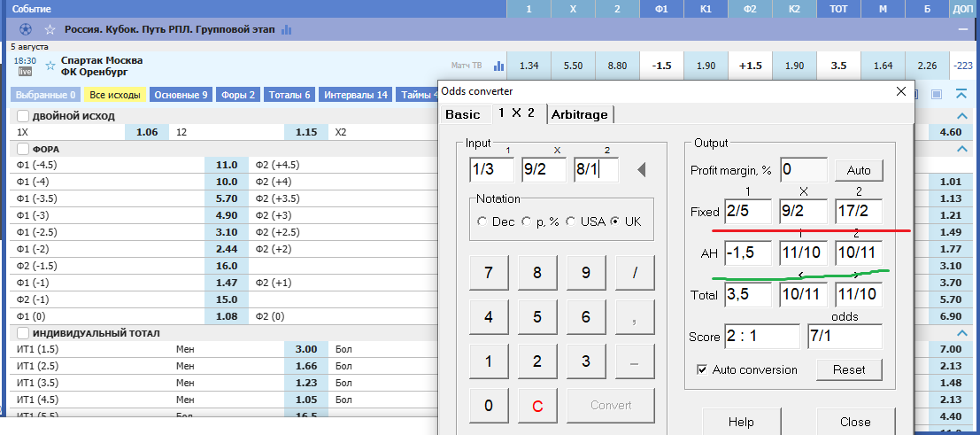Click the football sport icon beside the league title
The height and width of the screenshot is (435, 980).
(x=26, y=29)
